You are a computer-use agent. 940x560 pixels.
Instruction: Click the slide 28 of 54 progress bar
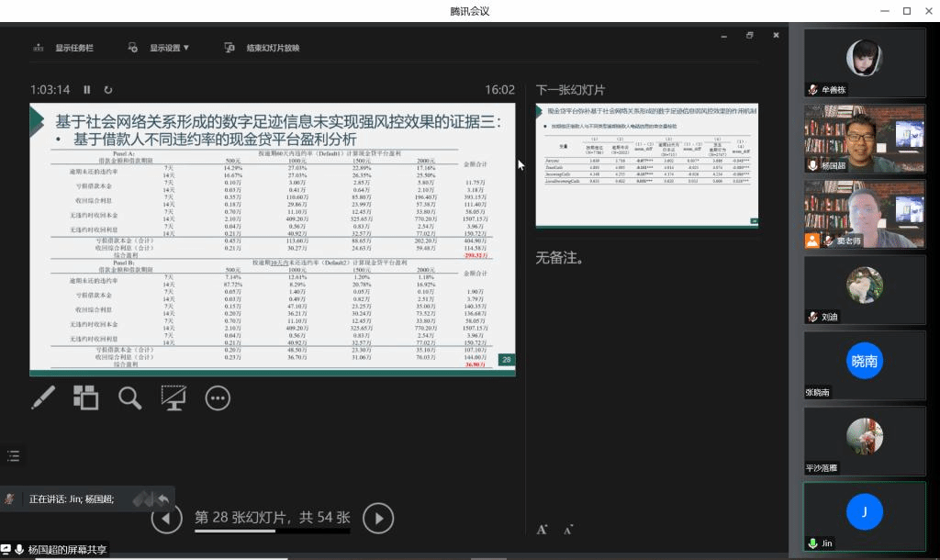coord(272,531)
